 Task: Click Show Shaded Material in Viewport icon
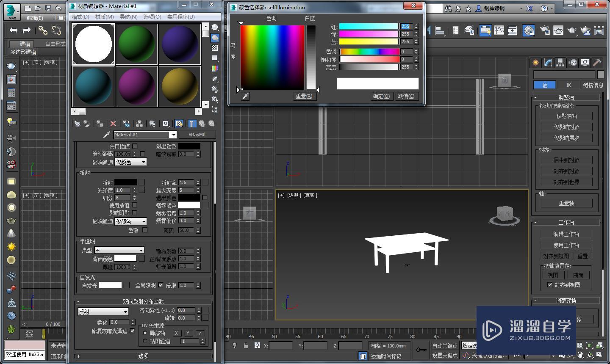[x=179, y=124]
